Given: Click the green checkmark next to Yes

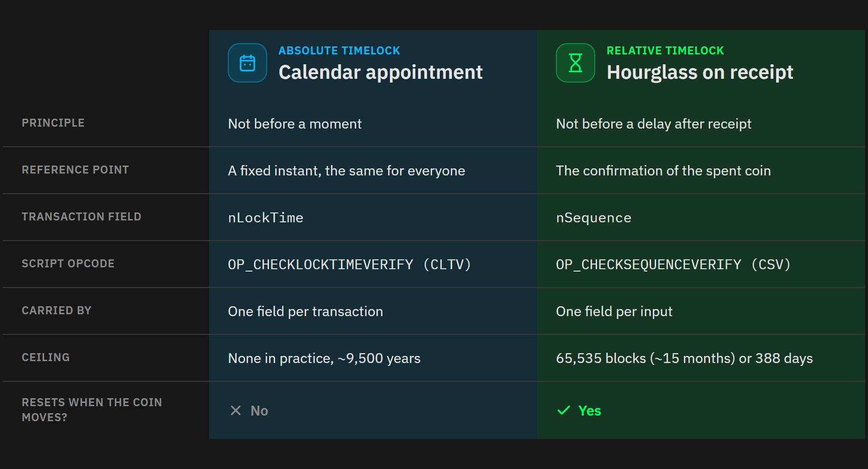Looking at the screenshot, I should pyautogui.click(x=564, y=411).
